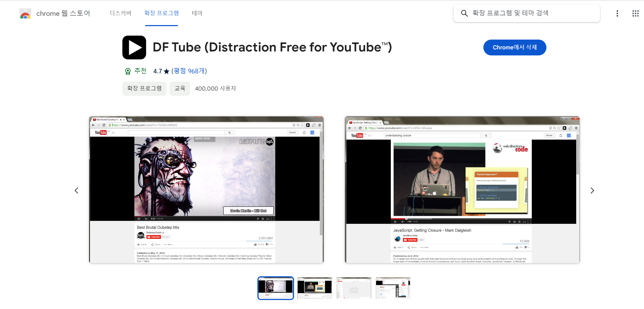Go to the 테마 tab
The image size is (644, 309).
click(x=197, y=13)
